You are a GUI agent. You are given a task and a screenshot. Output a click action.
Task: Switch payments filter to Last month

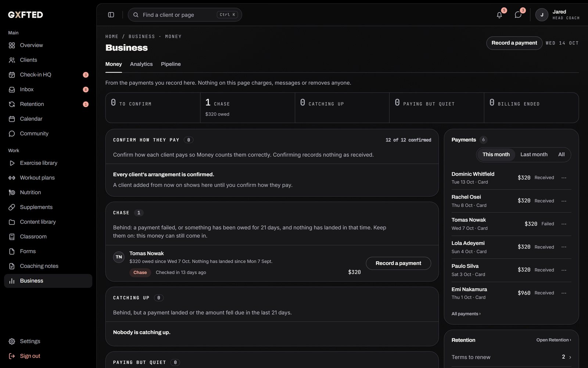pyautogui.click(x=534, y=155)
